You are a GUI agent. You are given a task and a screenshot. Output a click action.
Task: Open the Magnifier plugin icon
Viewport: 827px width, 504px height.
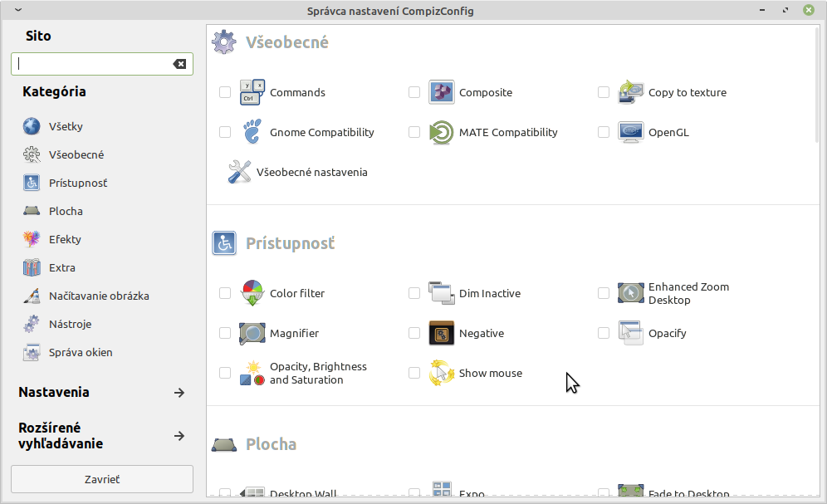(252, 333)
